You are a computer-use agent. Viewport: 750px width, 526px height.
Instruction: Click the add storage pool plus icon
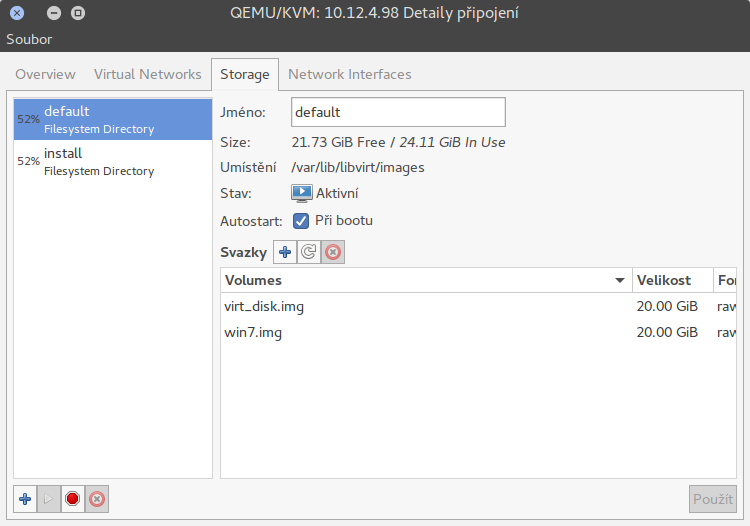(x=26, y=498)
